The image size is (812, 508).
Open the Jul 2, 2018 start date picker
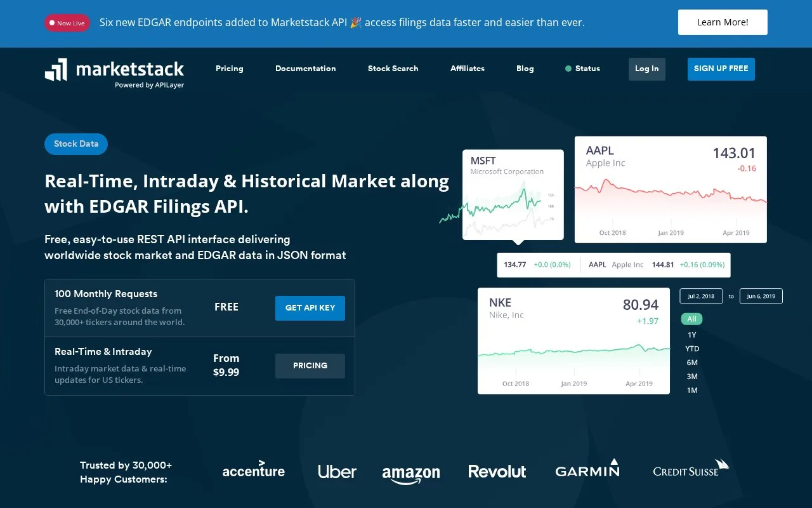pyautogui.click(x=701, y=297)
